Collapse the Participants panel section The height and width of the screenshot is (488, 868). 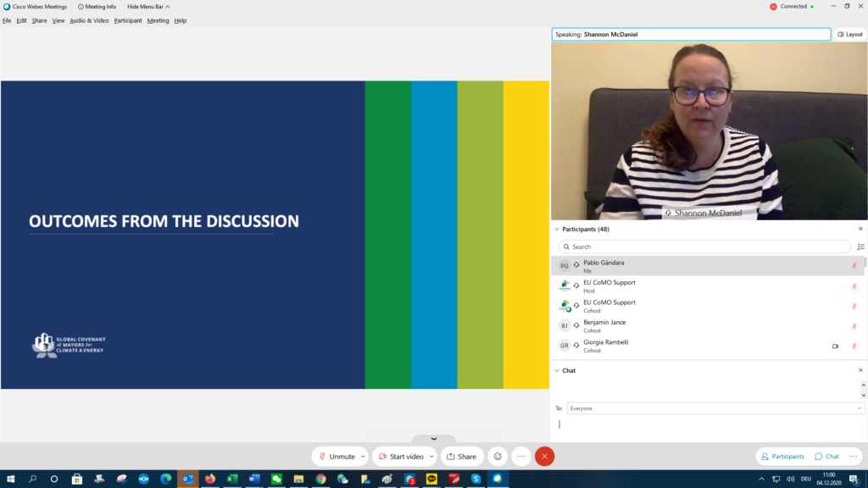(x=557, y=229)
